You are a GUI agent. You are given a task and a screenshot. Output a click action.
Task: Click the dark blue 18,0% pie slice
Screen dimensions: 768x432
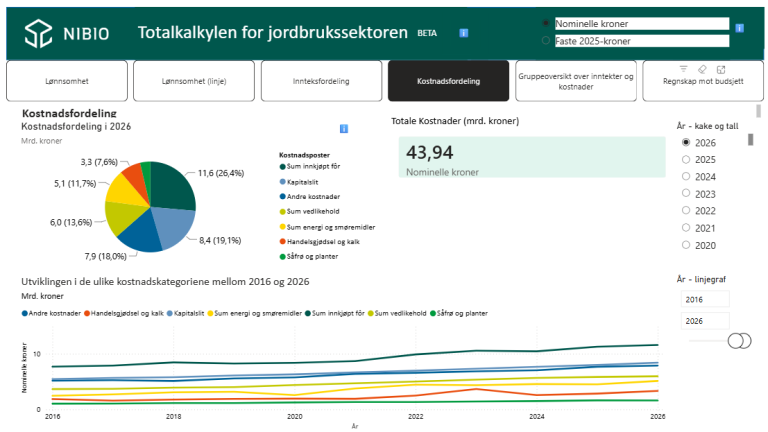point(142,235)
